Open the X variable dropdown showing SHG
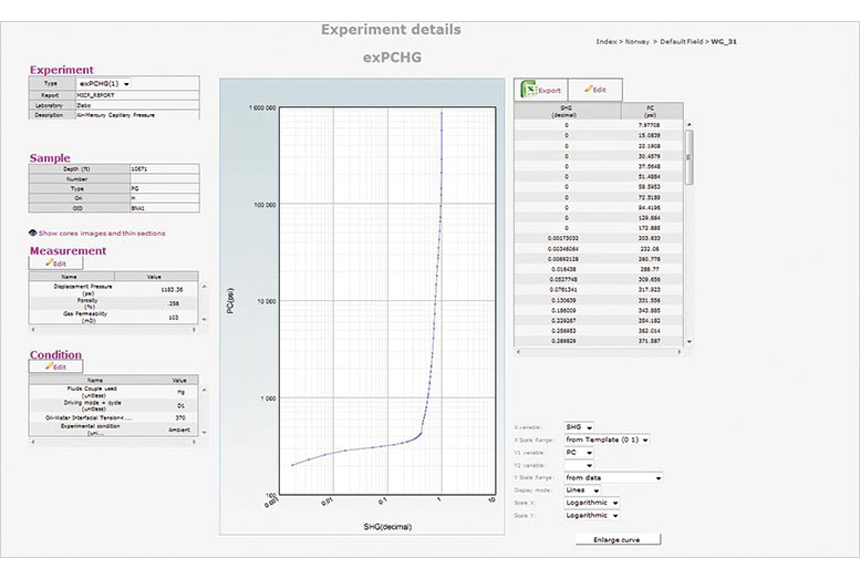The width and height of the screenshot is (860, 580). click(579, 427)
